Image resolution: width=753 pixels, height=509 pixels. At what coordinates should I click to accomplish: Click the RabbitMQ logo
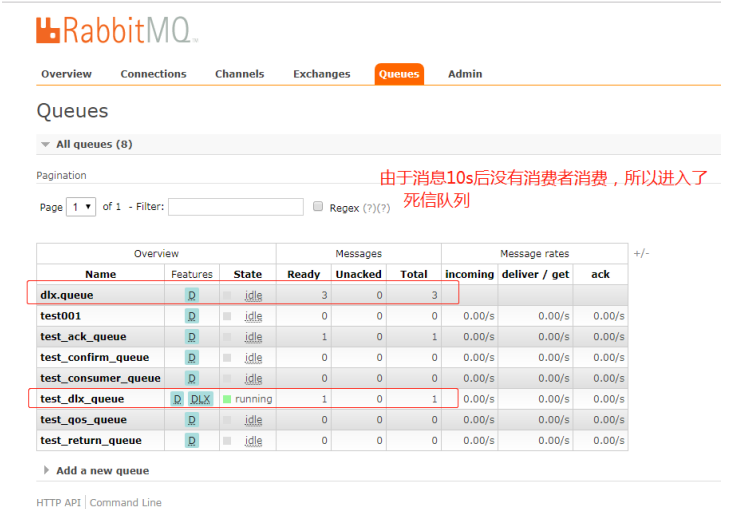click(117, 30)
